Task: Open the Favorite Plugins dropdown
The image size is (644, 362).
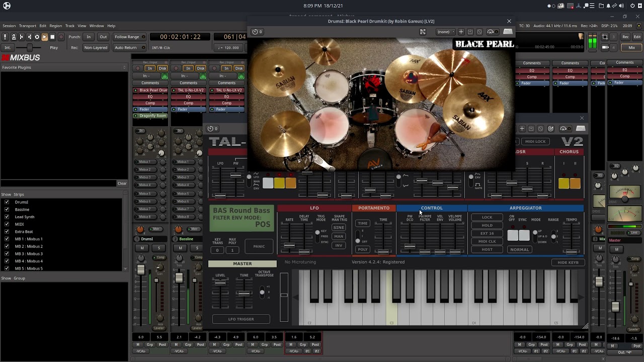Action: pos(63,67)
